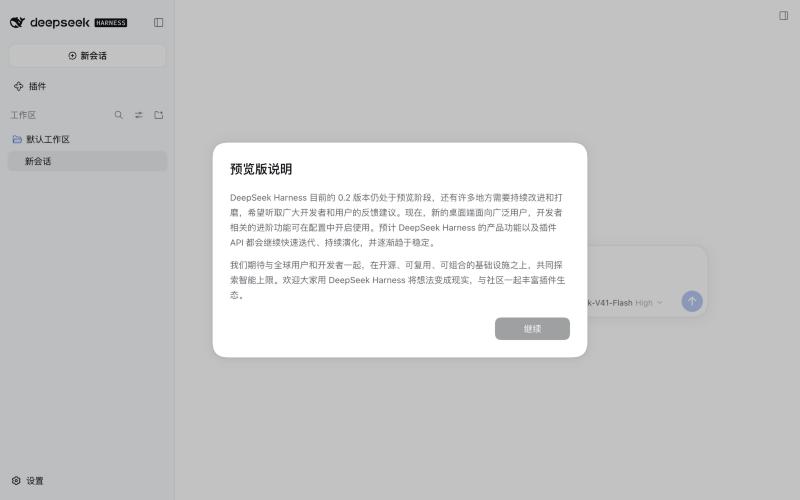The height and width of the screenshot is (500, 800).
Task: Click the 工作区 section label
Action: (x=23, y=115)
